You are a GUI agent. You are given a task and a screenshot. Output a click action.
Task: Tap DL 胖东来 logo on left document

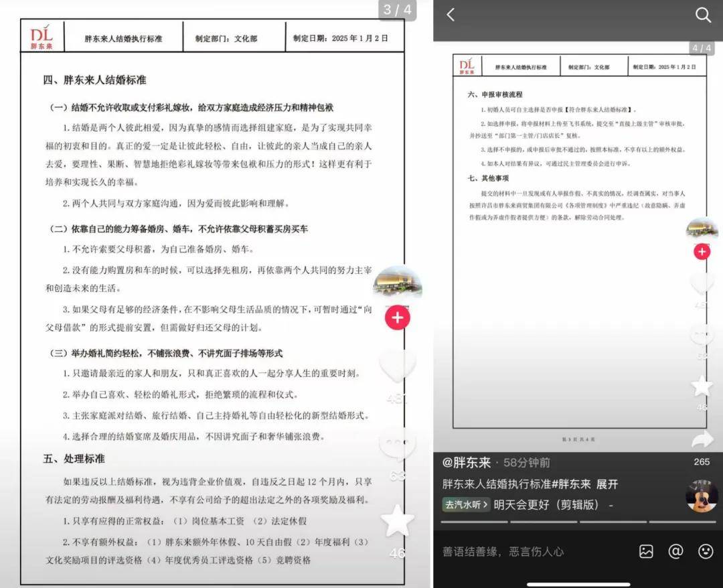42,36
